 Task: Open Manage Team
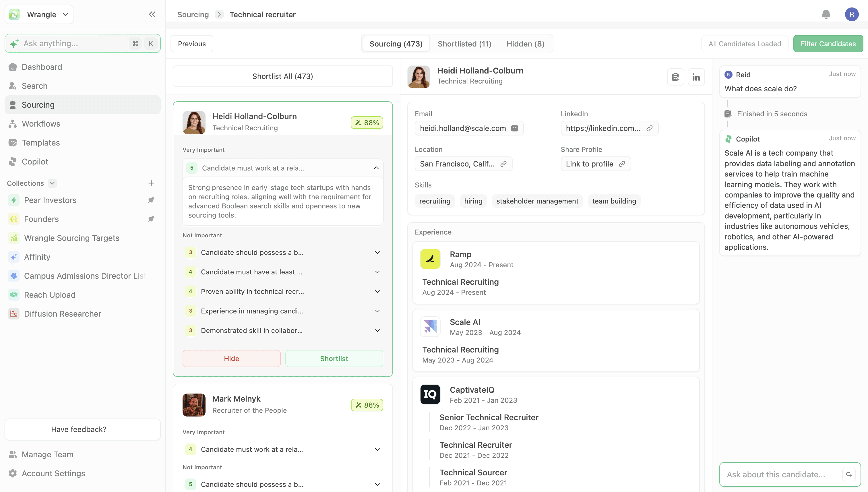(82, 454)
